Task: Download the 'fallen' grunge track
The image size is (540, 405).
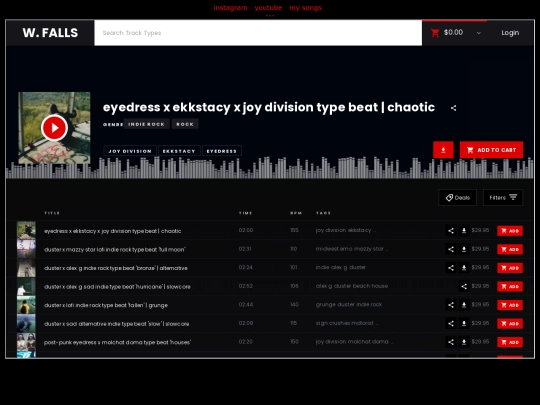Action: pos(464,305)
